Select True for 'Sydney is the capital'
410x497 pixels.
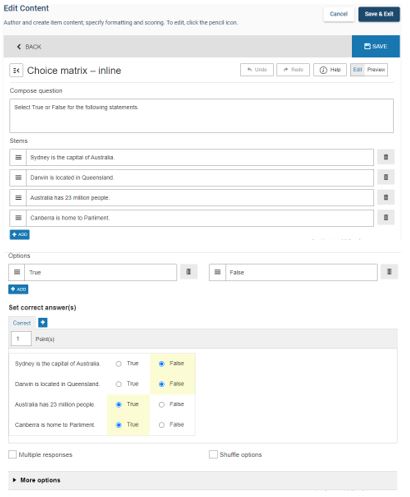(118, 364)
